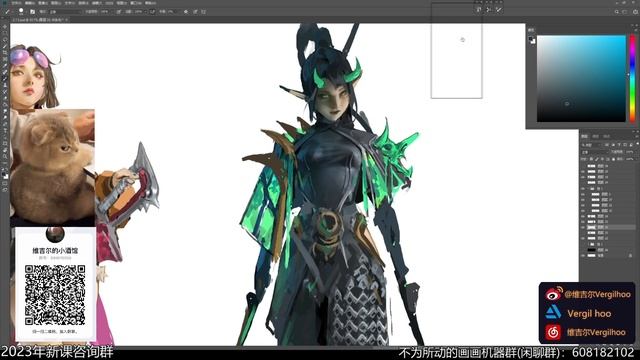Select the Eyedropper tool
The height and width of the screenshot is (360, 640).
[x=5, y=66]
